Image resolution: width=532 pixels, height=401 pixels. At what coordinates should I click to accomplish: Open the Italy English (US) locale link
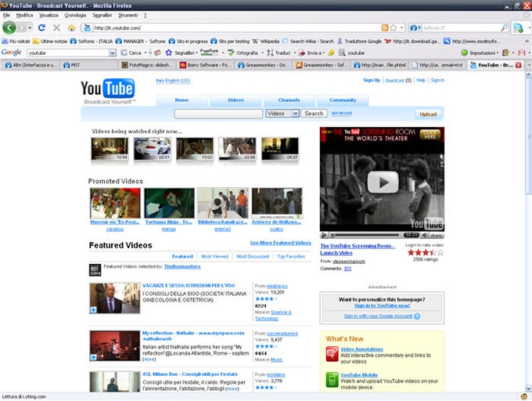173,81
